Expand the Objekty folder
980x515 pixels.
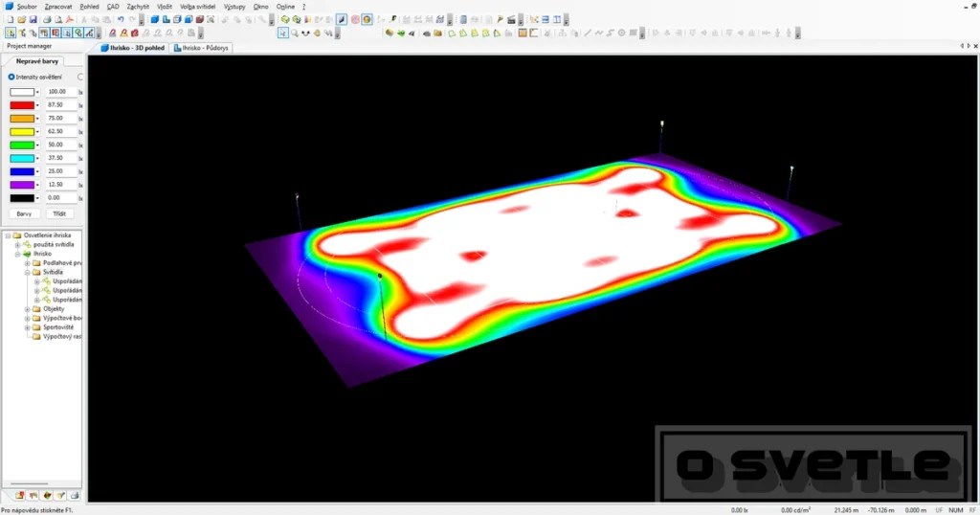click(x=27, y=309)
